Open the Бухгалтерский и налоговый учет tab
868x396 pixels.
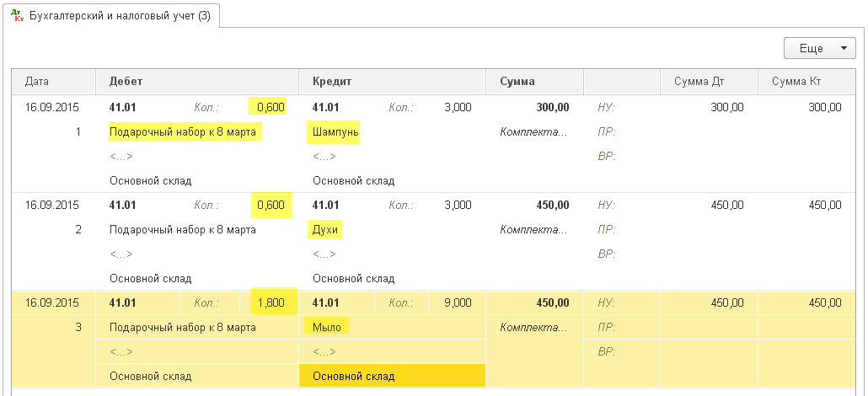120,16
